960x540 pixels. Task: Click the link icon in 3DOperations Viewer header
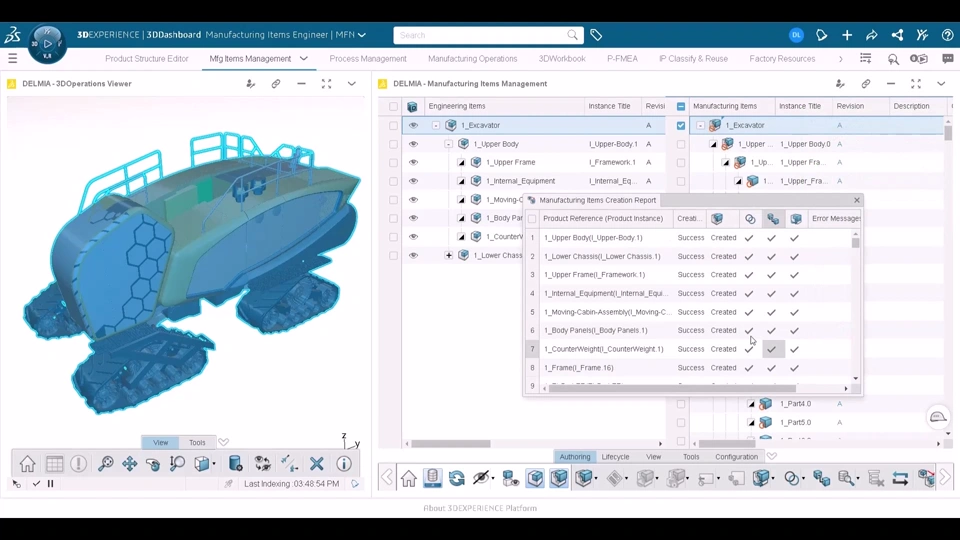(x=276, y=84)
